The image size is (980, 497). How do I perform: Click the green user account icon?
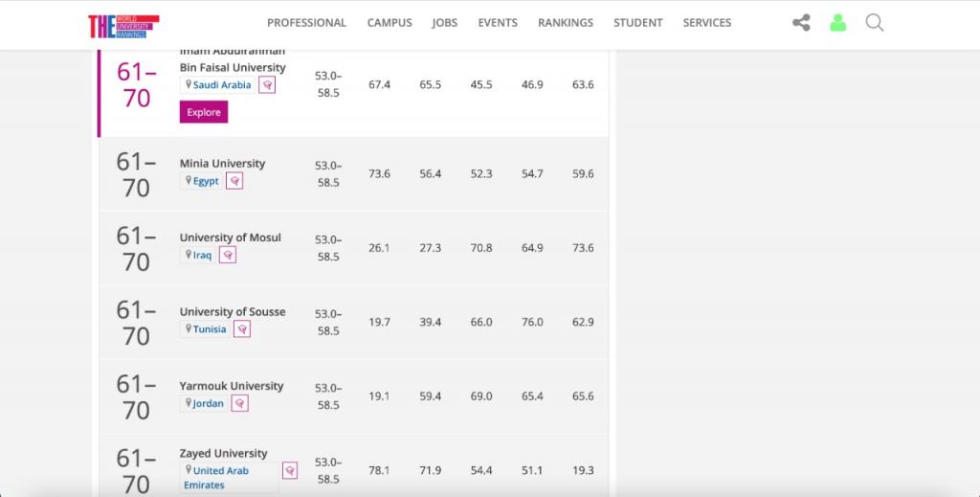837,23
